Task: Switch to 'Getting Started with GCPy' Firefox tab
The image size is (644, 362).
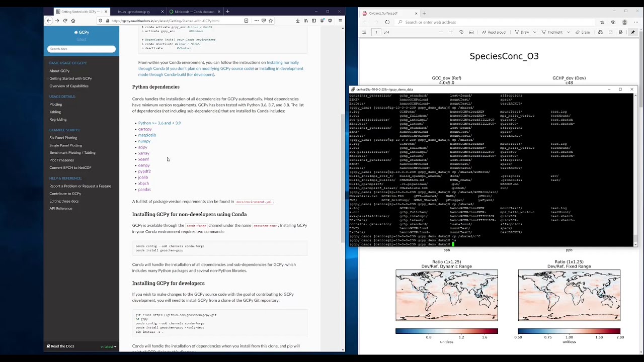Action: [x=80, y=11]
